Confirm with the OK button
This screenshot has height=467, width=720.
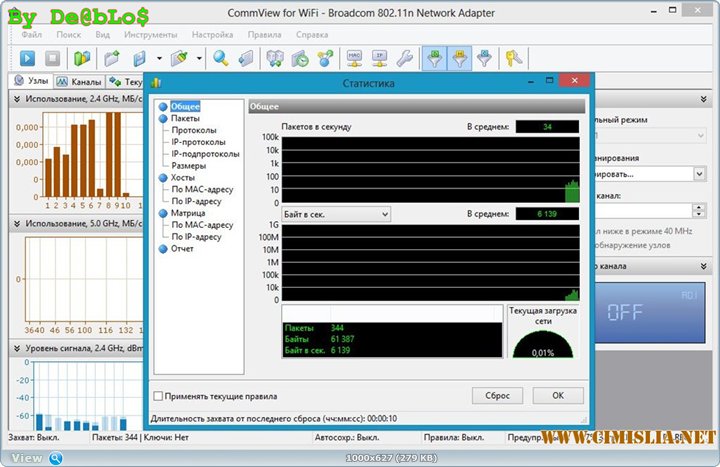[558, 395]
